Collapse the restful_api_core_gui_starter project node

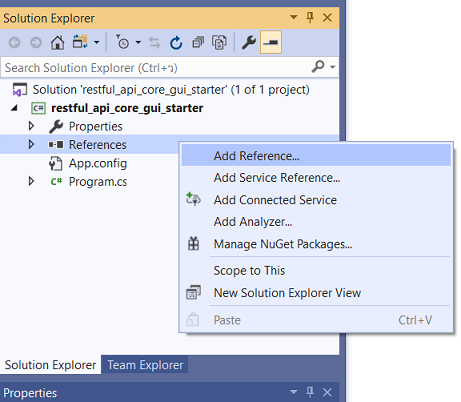pos(14,108)
